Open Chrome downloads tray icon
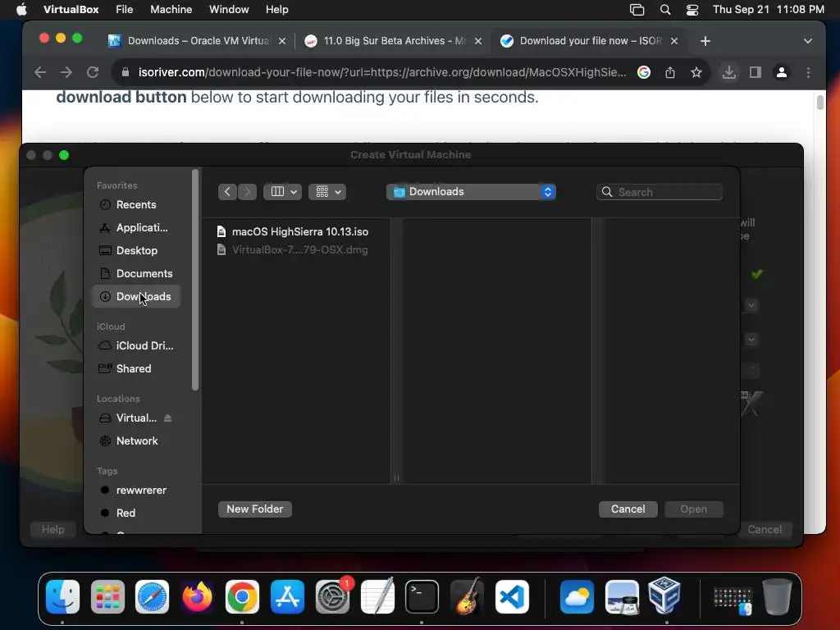 point(728,72)
